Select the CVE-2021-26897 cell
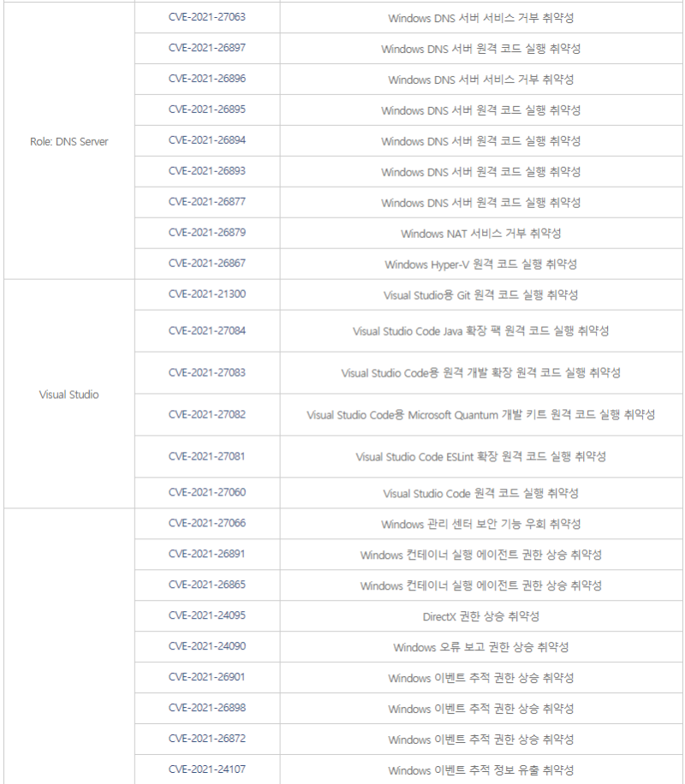The height and width of the screenshot is (784, 685). (x=206, y=48)
